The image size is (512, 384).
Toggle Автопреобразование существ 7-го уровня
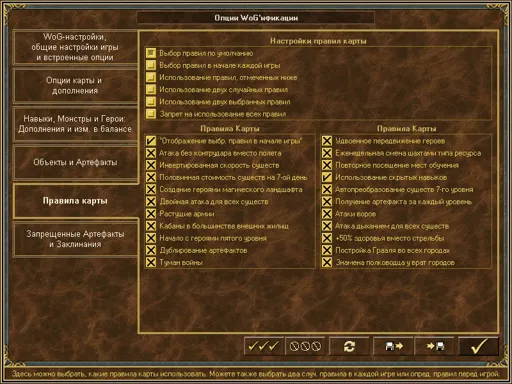click(x=327, y=189)
